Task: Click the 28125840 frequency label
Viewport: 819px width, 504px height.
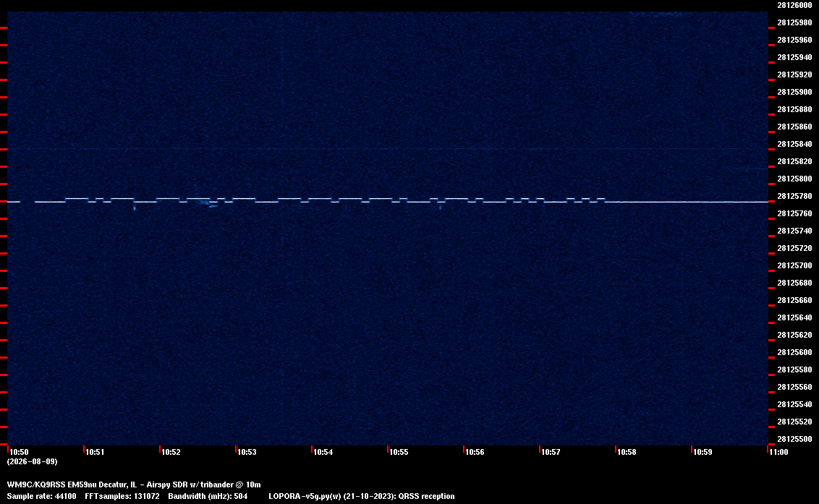Action: pyautogui.click(x=794, y=144)
